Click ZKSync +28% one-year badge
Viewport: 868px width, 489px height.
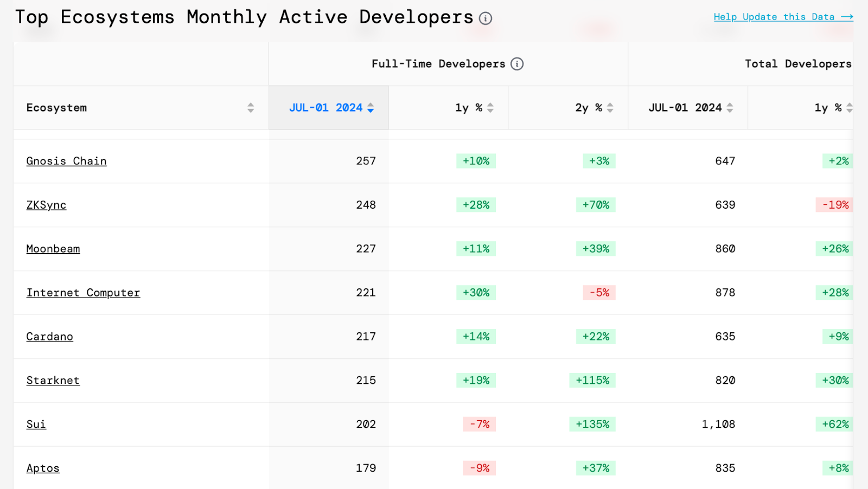tap(476, 205)
